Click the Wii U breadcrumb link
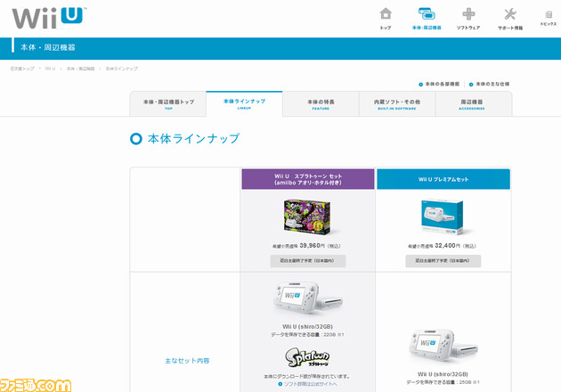Screen dimensions: 561x392 [x=50, y=69]
